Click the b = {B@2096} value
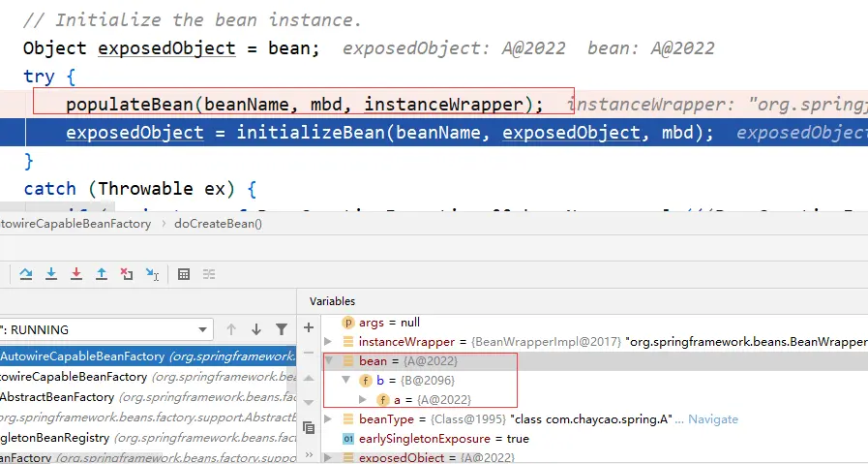The width and height of the screenshot is (868, 464). point(427,381)
